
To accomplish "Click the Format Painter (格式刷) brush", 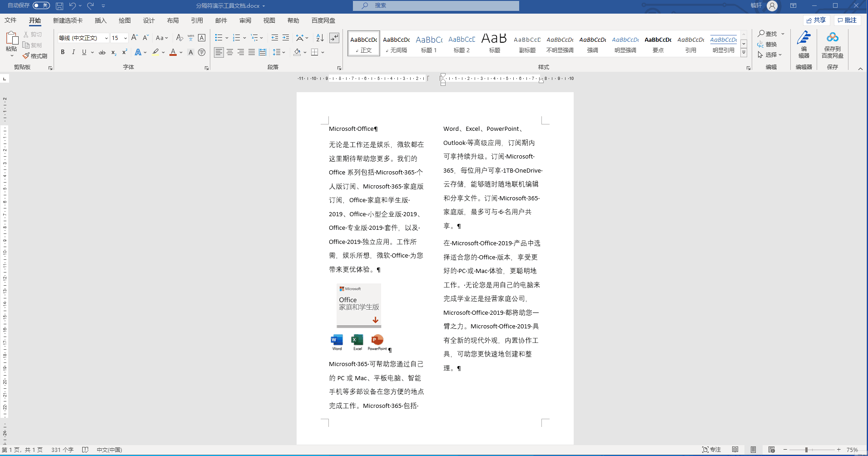I will [35, 56].
